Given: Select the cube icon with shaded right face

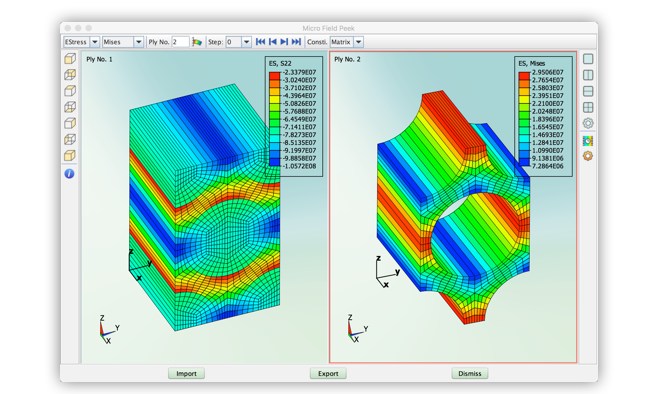Looking at the screenshot, I should (x=70, y=123).
